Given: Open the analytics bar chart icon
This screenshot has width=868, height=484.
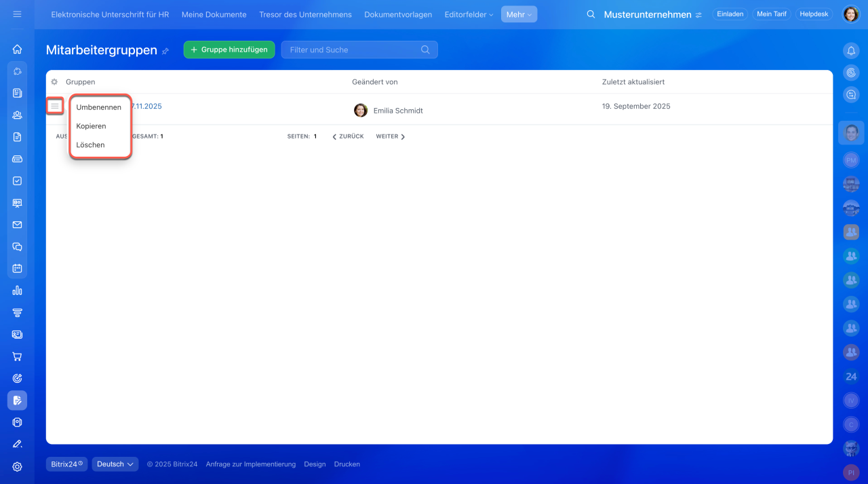Looking at the screenshot, I should (17, 291).
